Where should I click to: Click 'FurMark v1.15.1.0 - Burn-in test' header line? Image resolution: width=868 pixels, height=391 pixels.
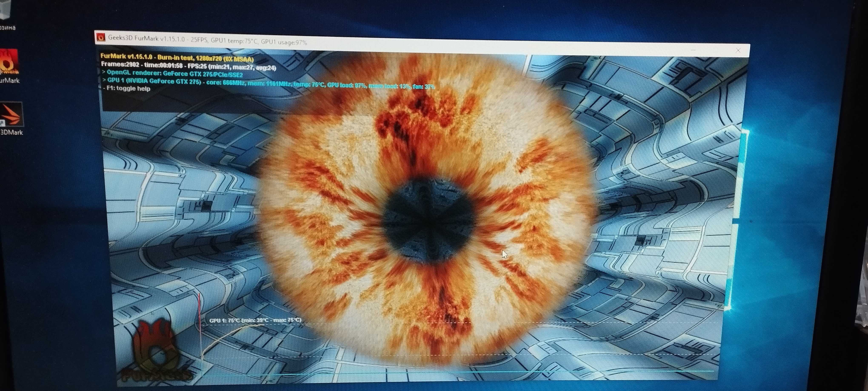pyautogui.click(x=177, y=58)
